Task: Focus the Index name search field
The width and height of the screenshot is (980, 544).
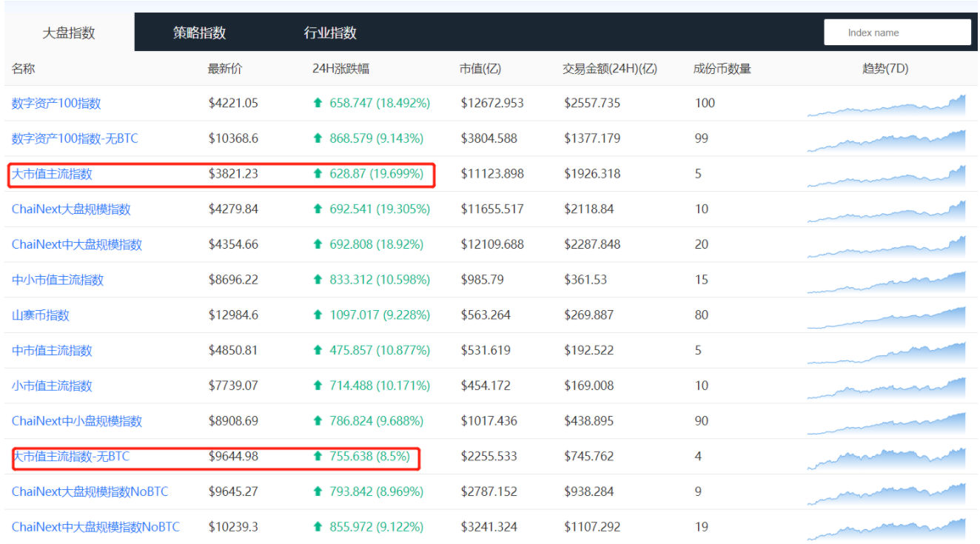Action: [x=897, y=33]
